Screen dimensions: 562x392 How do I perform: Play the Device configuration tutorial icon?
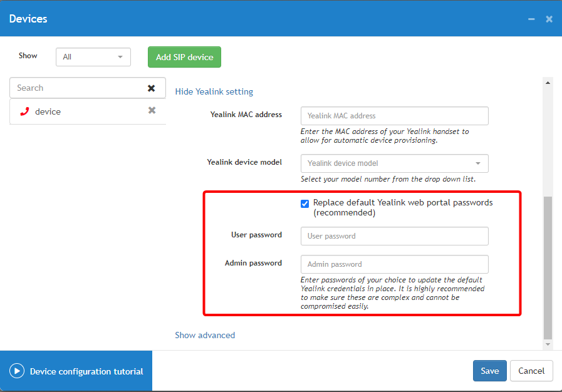click(17, 371)
